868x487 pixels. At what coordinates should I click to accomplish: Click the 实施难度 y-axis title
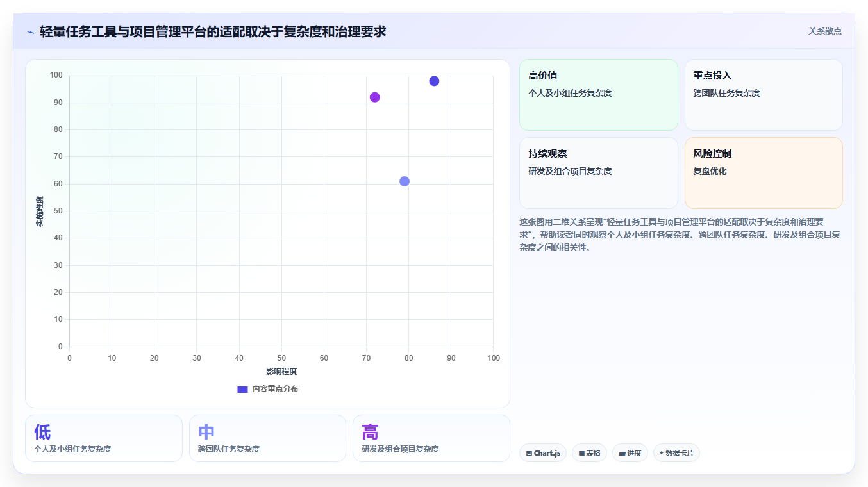[40, 211]
